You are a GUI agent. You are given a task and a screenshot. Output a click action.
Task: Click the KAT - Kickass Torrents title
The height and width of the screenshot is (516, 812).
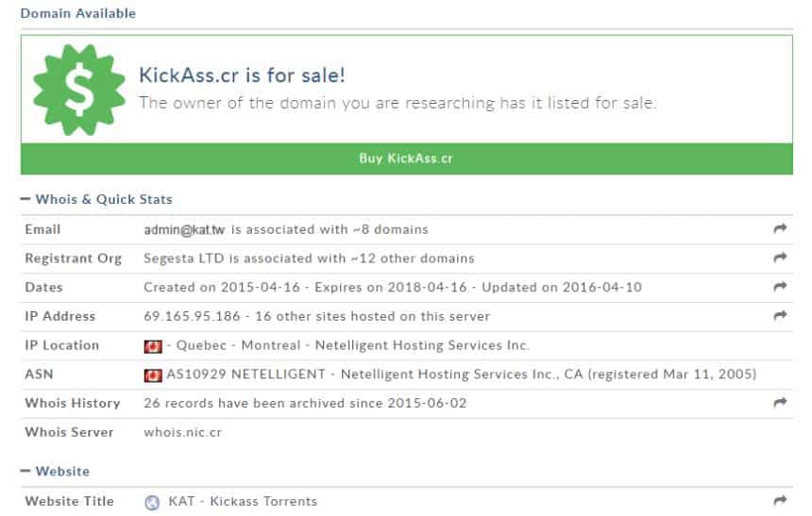point(243,502)
